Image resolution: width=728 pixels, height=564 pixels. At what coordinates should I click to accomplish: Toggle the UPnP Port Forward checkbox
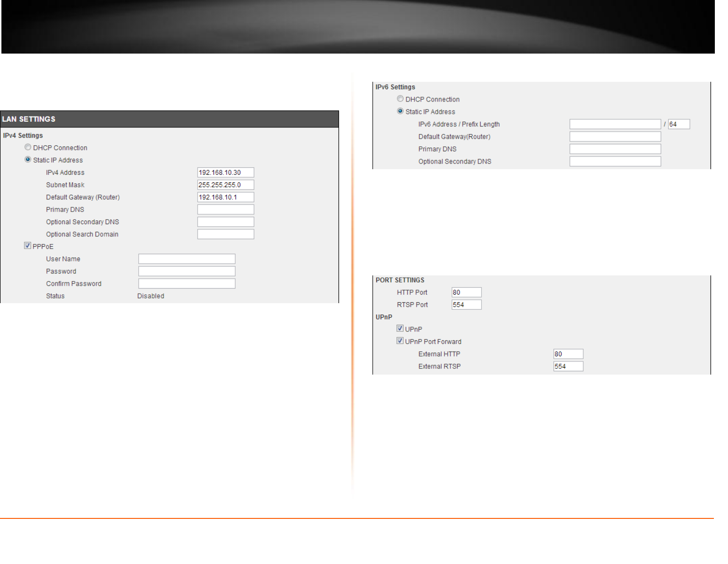point(400,341)
